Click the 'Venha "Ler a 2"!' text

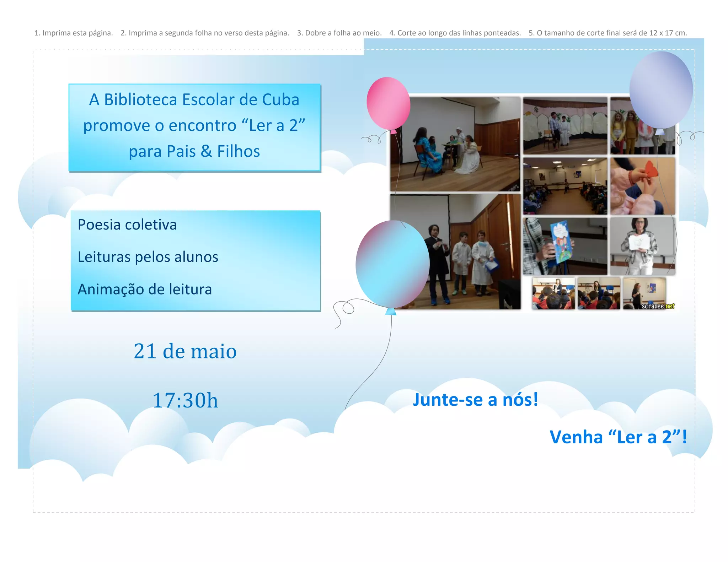(618, 437)
